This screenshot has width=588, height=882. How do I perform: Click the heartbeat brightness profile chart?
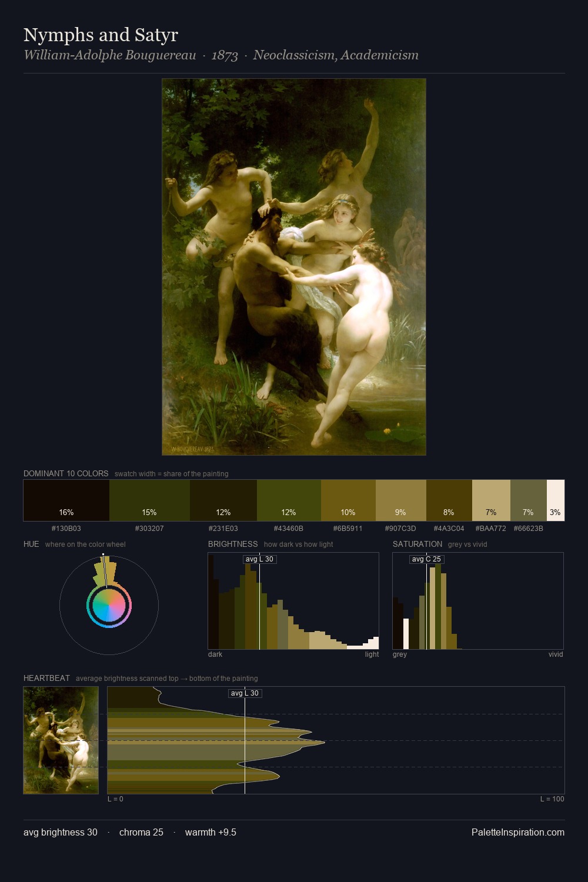click(x=336, y=740)
